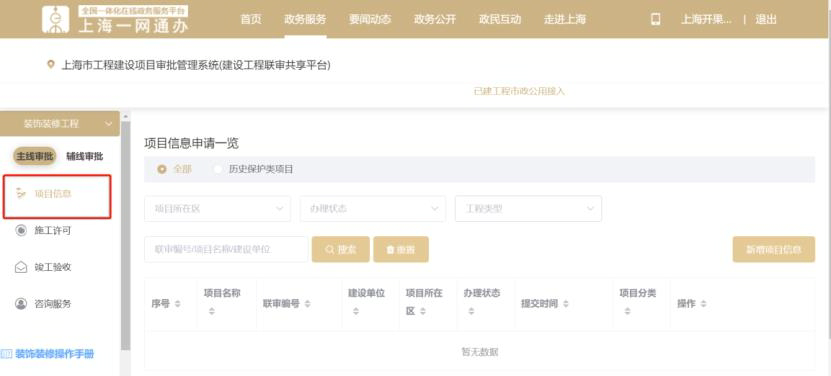Select the 历史保护类项目 radio button
Image resolution: width=831 pixels, height=376 pixels.
point(218,169)
